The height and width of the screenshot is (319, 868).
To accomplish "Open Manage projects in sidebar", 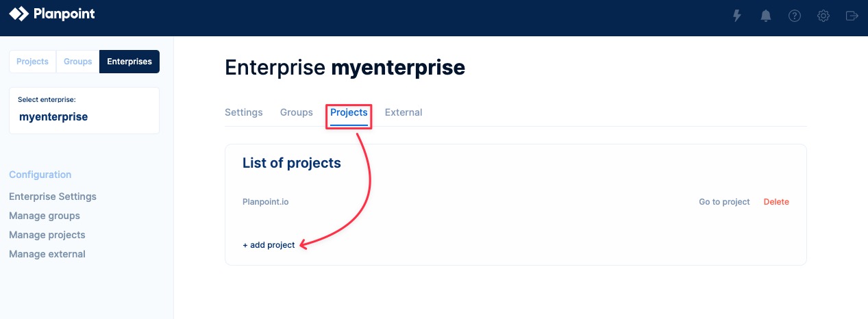I will click(47, 235).
